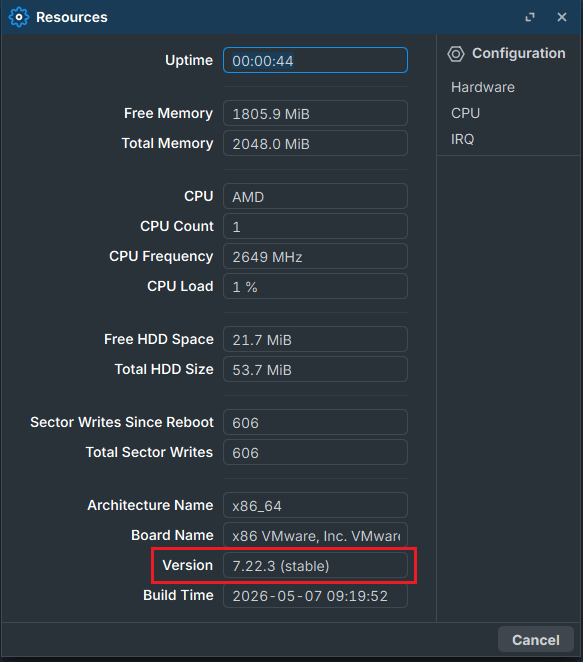
Task: Click the Resources gear icon in title bar
Action: 19,17
